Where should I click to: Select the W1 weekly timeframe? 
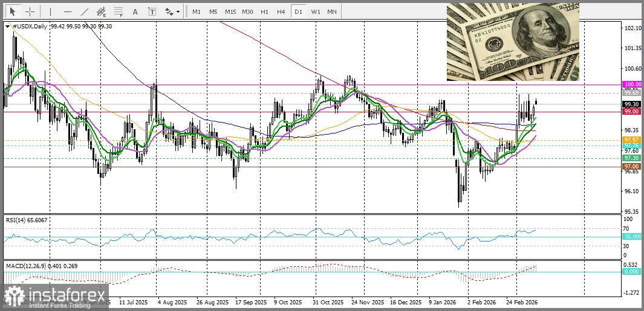coord(315,11)
